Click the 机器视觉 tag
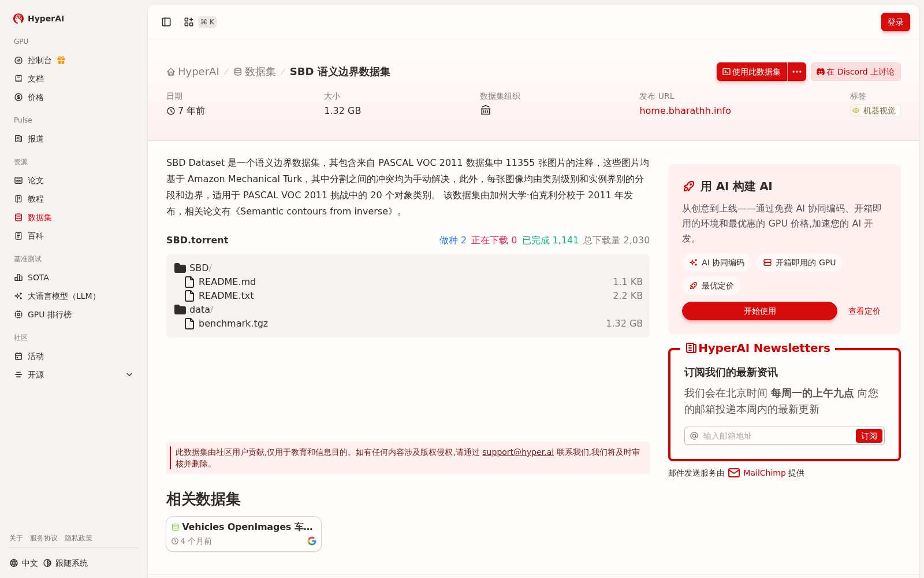 tap(875, 110)
